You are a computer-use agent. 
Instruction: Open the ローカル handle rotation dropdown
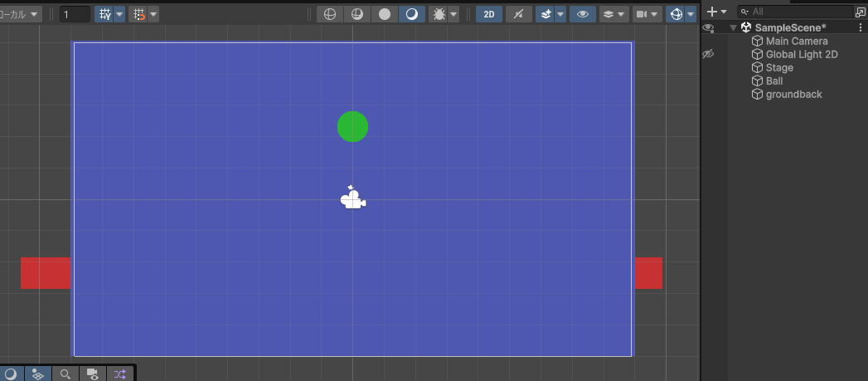(x=20, y=14)
